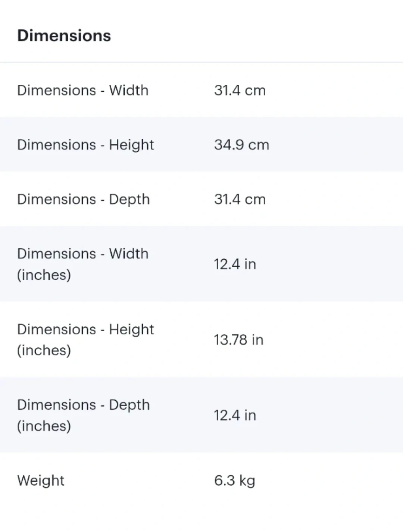Click '(inches)' text under the Width label
The height and width of the screenshot is (532, 403).
point(44,275)
